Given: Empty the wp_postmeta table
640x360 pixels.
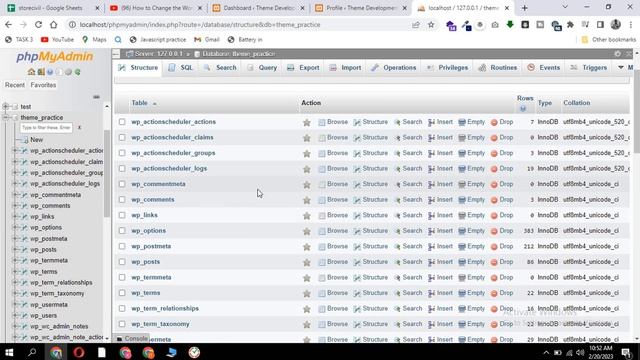Looking at the screenshot, I should pyautogui.click(x=471, y=246).
